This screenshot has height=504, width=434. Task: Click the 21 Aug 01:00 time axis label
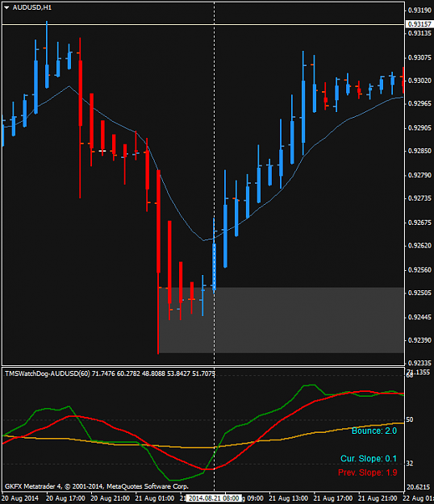click(155, 498)
